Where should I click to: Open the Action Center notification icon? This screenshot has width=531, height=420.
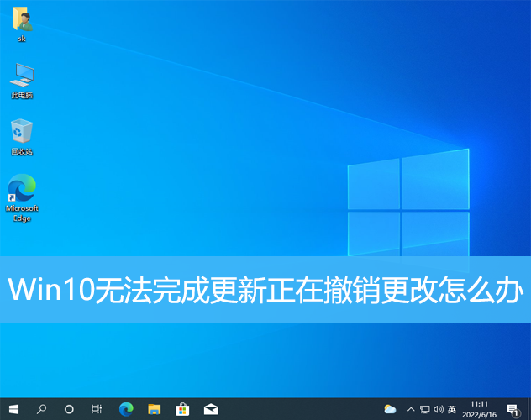[513, 409]
